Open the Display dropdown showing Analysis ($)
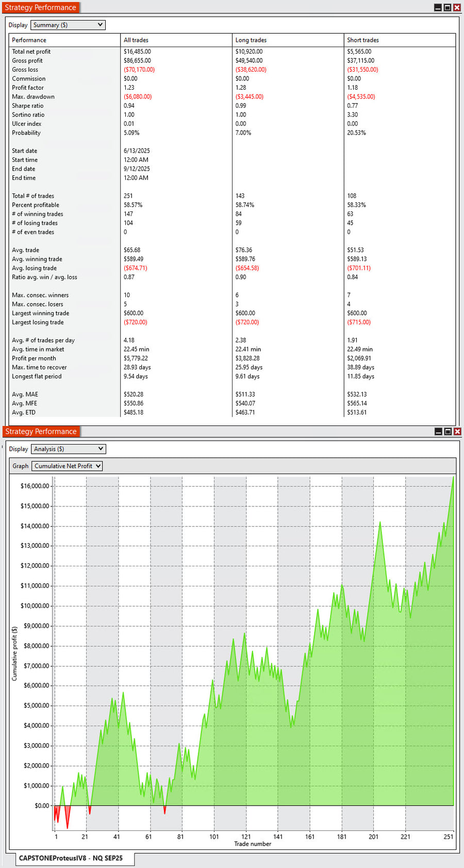This screenshot has width=464, height=868. (x=69, y=449)
